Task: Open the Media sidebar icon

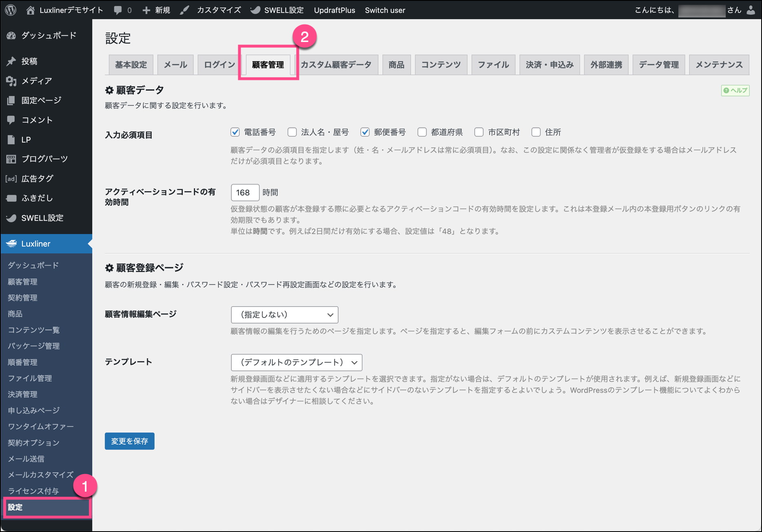Action: [11, 81]
